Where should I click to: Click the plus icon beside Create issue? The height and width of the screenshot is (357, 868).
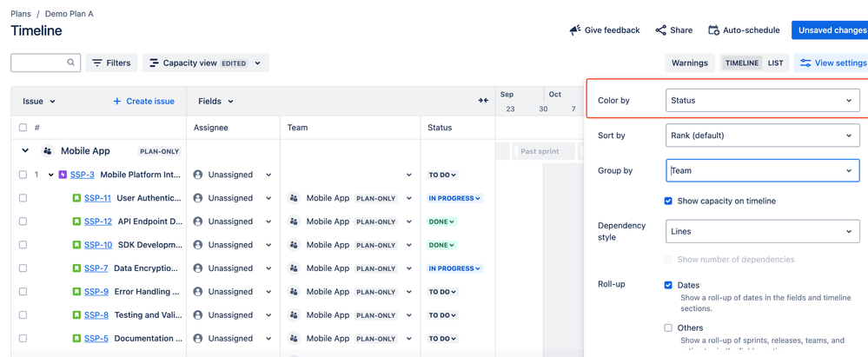pos(116,102)
